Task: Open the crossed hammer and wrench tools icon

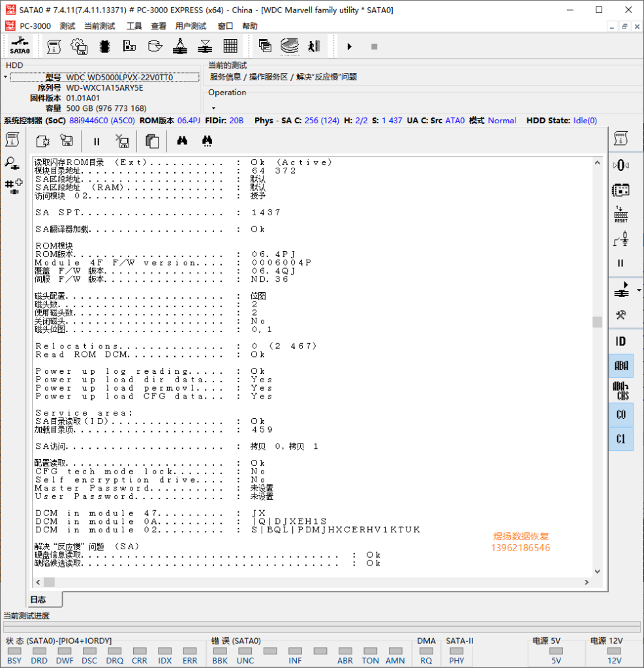Action: click(621, 315)
